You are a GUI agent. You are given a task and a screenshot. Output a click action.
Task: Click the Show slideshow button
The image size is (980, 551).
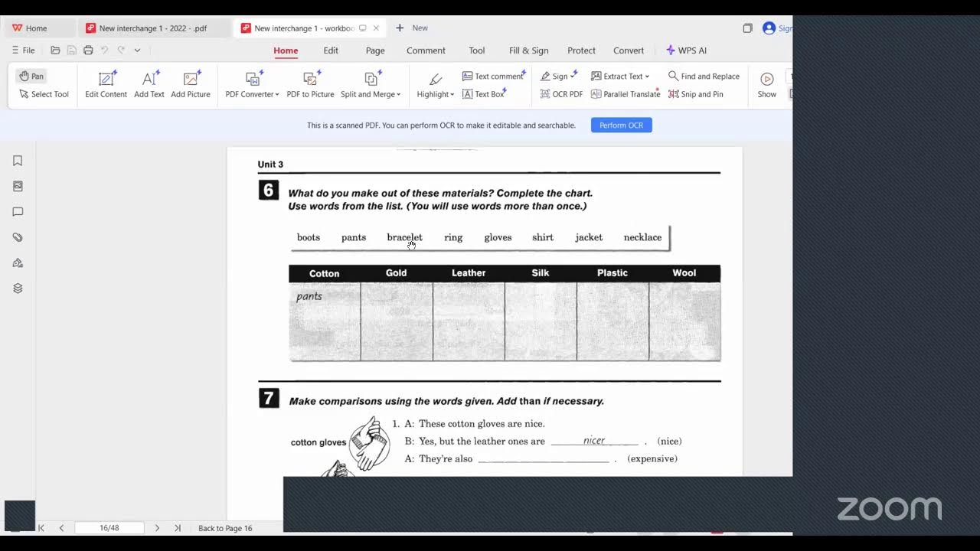tap(766, 84)
